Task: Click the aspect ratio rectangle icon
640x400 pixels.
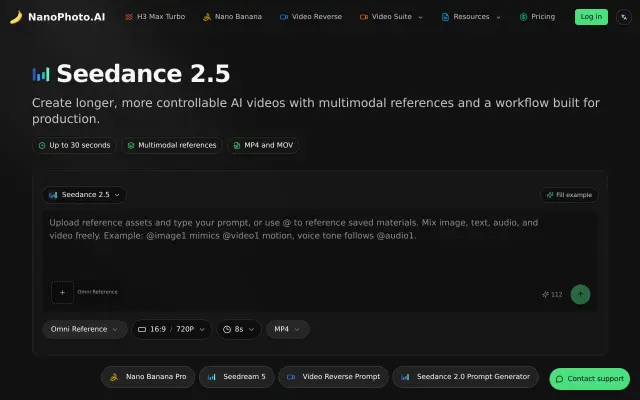Action: pos(142,329)
